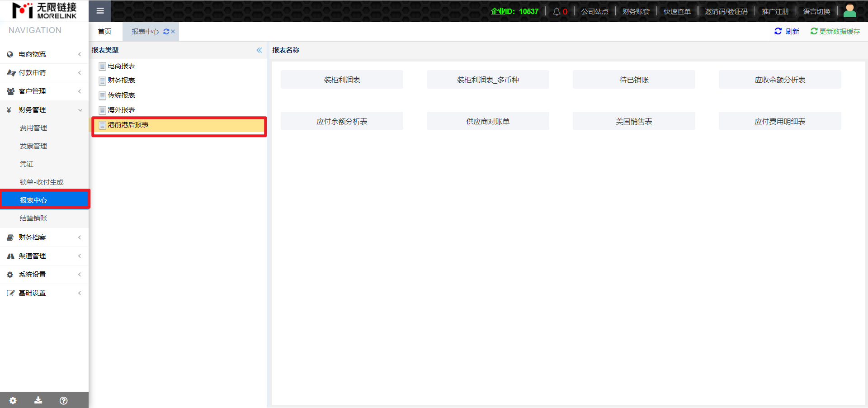Expand the 基础设置 menu chevron
Image resolution: width=868 pixels, height=408 pixels.
[80, 293]
